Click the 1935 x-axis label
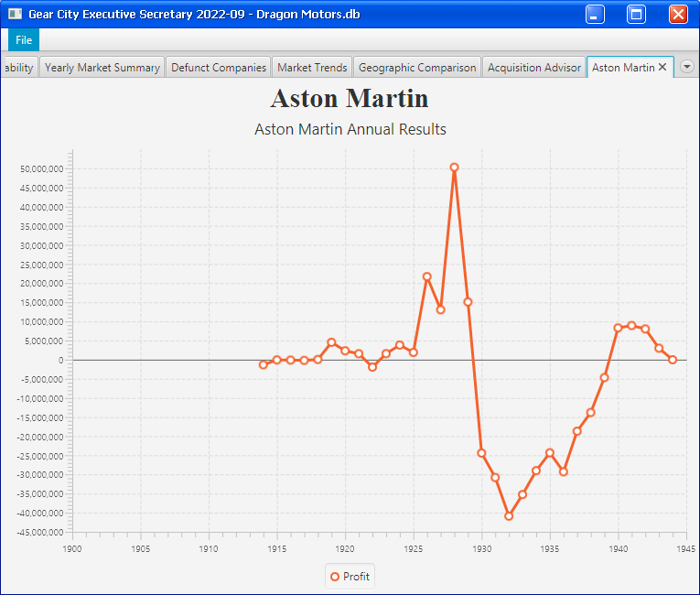 click(x=550, y=548)
